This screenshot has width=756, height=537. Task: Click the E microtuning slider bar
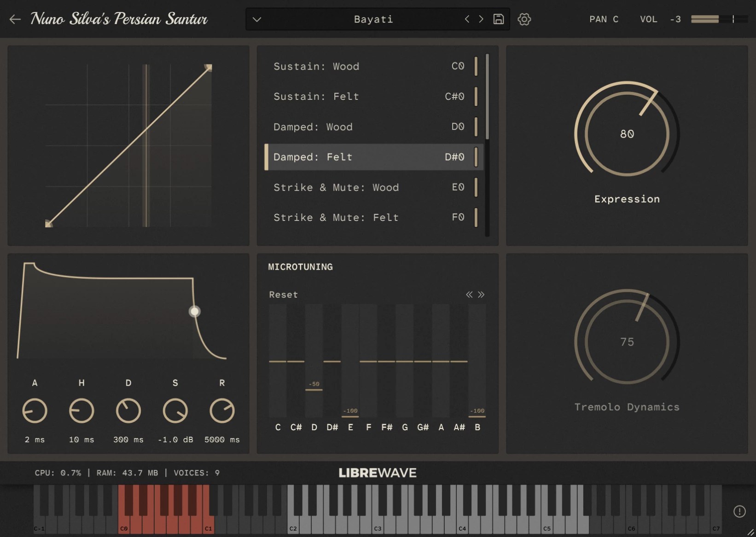350,360
